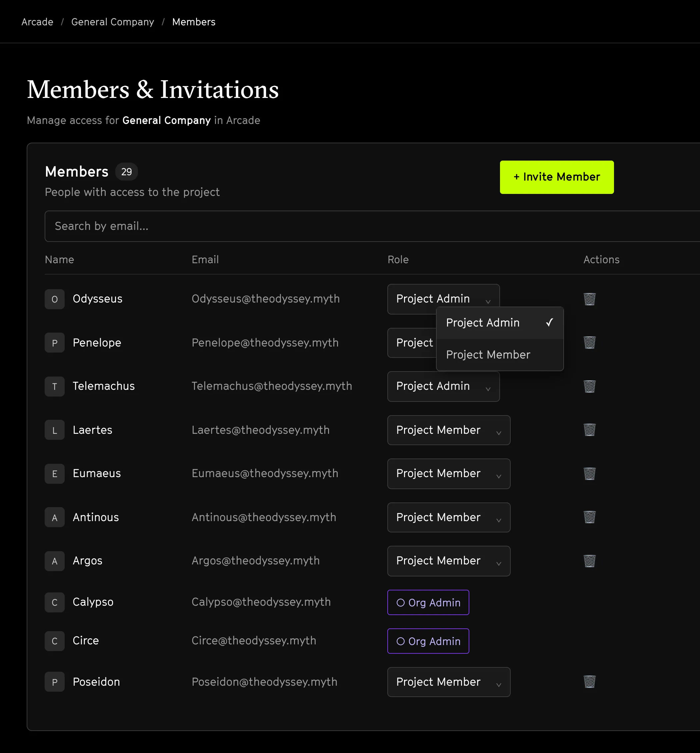The height and width of the screenshot is (753, 700).
Task: Click Calypso's Org Admin badge
Action: [x=428, y=602]
